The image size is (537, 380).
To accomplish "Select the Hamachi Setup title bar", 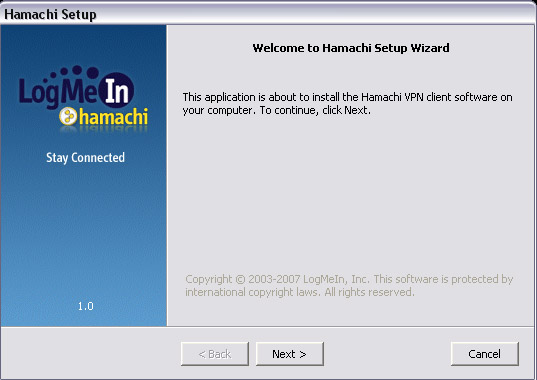I will click(268, 14).
